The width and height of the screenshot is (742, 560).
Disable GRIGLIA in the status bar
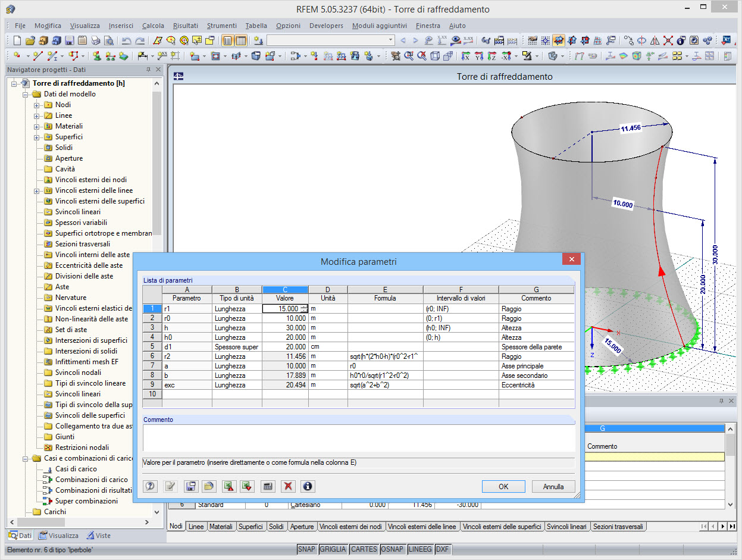(333, 549)
